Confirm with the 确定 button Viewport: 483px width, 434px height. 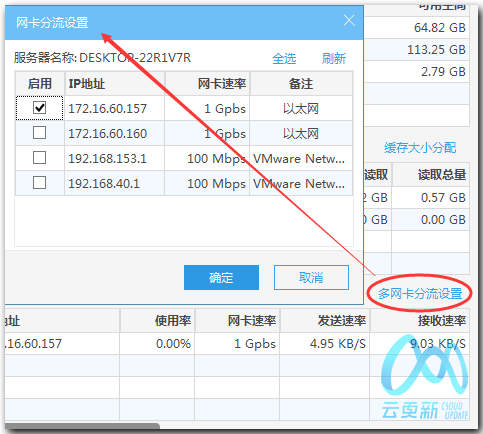(x=221, y=277)
